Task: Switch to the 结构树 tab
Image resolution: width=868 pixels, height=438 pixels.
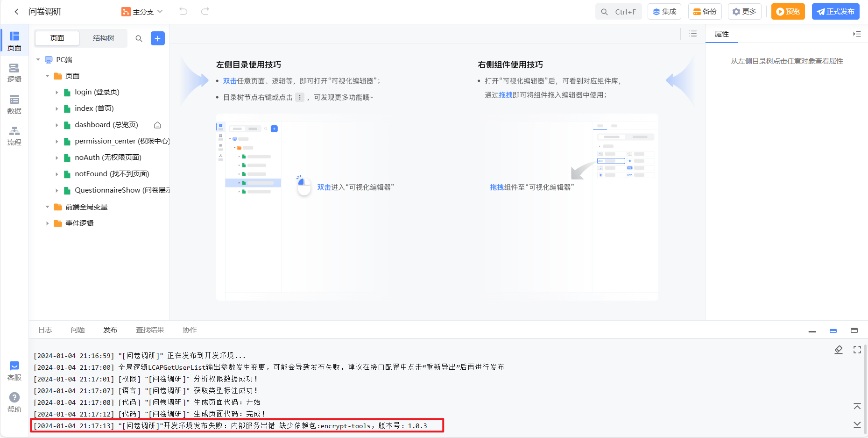Action: tap(103, 38)
